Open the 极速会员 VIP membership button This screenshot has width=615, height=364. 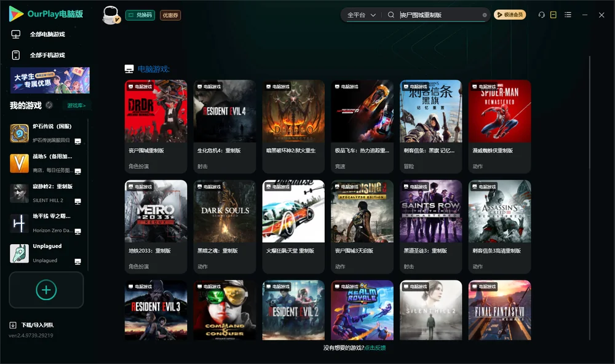pos(510,15)
